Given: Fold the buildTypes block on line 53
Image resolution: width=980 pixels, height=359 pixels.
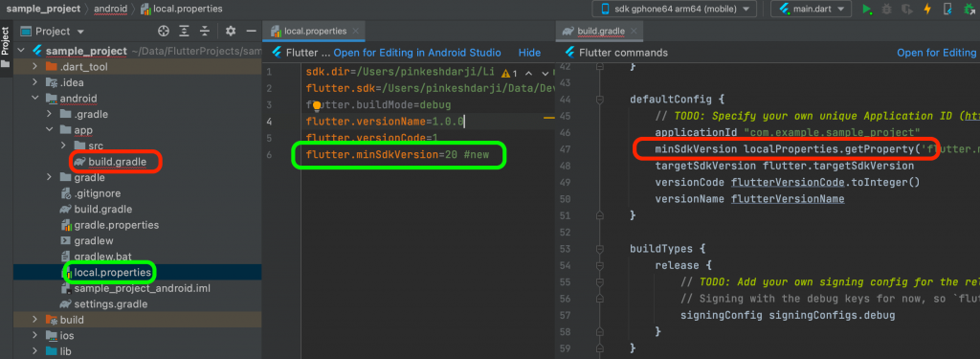Looking at the screenshot, I should tap(600, 248).
